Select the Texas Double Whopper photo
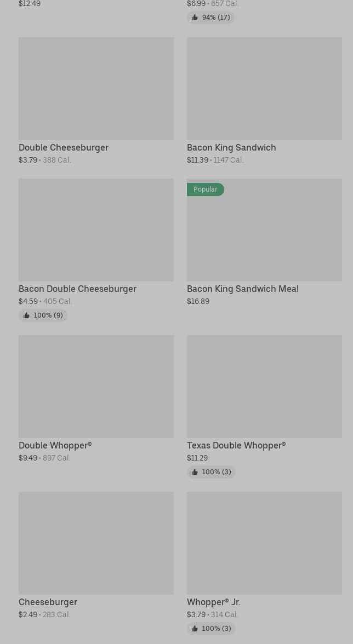 (264, 387)
